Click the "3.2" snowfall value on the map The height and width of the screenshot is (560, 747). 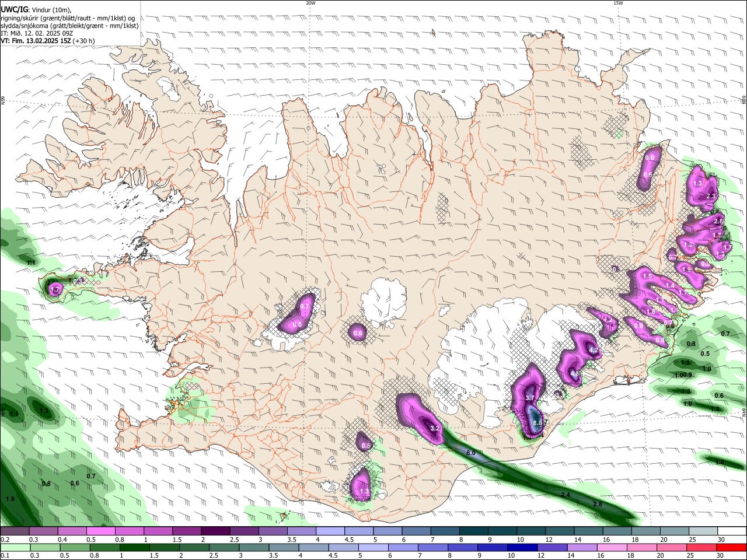coord(434,428)
